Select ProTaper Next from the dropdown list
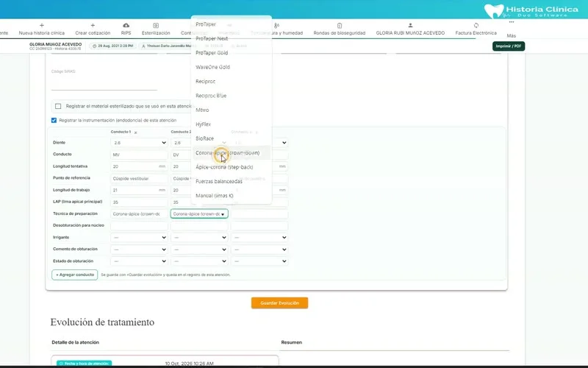 click(x=232, y=38)
